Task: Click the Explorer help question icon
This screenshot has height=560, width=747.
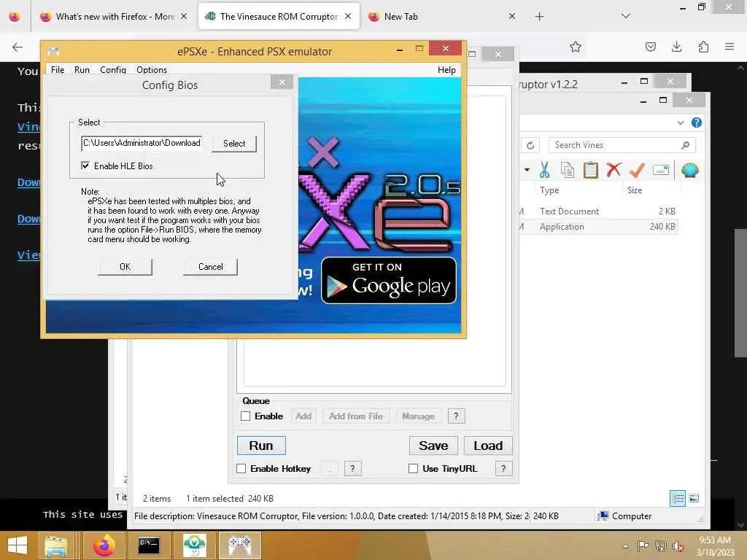Action: 697,122
